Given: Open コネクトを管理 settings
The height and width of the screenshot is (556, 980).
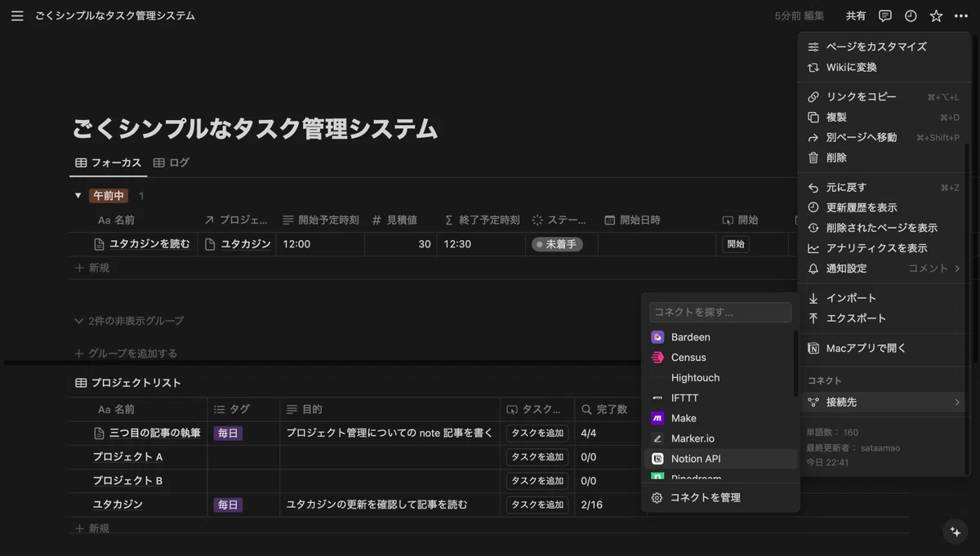Looking at the screenshot, I should pyautogui.click(x=720, y=497).
